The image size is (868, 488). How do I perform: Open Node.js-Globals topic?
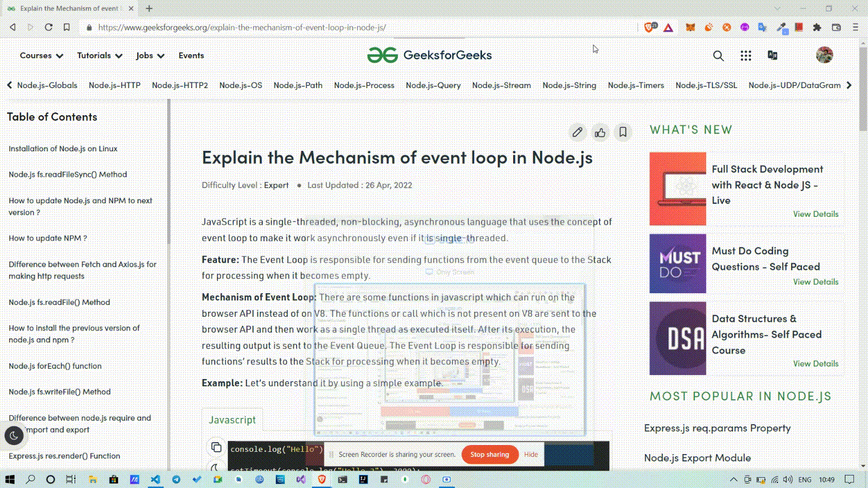47,85
